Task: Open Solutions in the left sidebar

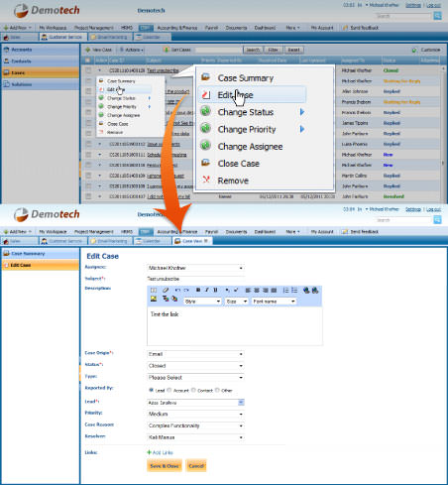Action: pos(41,84)
